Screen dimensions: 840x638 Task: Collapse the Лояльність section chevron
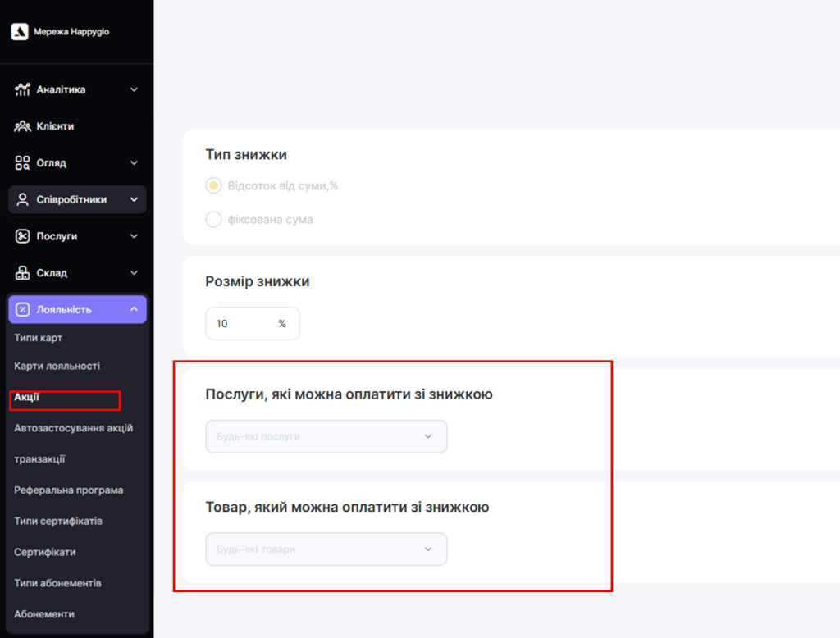134,309
